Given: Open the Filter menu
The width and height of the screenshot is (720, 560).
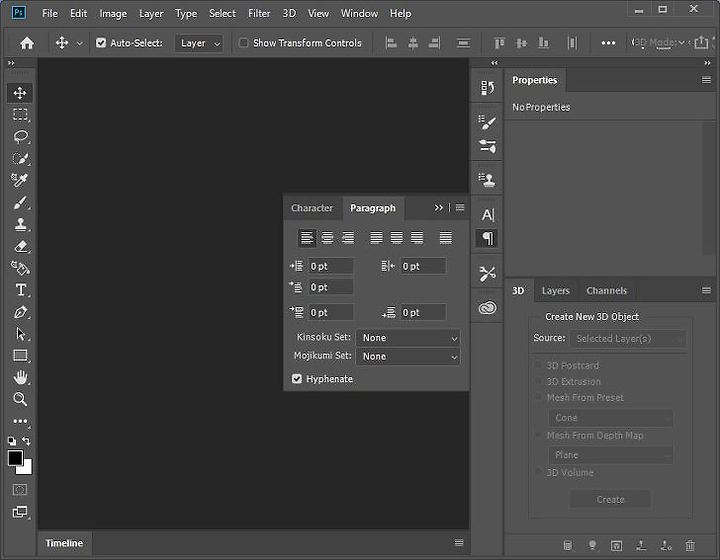Looking at the screenshot, I should pos(259,14).
